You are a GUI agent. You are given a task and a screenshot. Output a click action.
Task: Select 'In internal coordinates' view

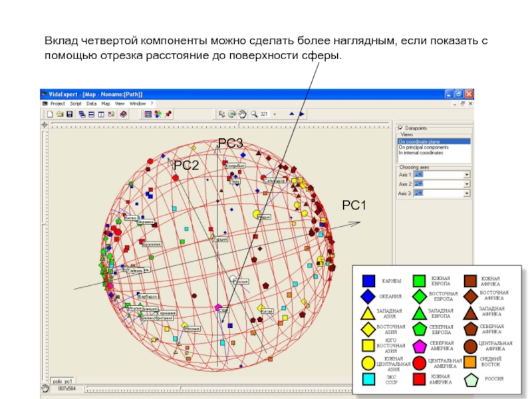point(422,152)
